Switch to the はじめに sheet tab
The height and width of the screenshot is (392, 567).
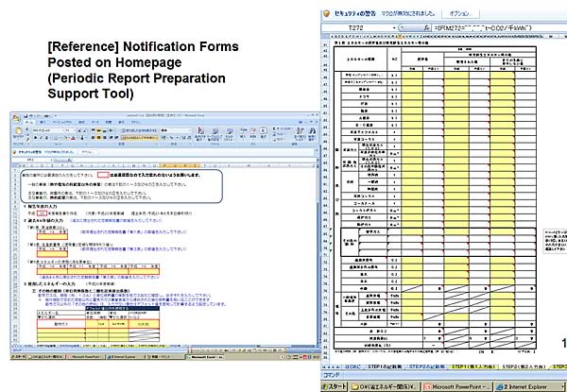353,366
